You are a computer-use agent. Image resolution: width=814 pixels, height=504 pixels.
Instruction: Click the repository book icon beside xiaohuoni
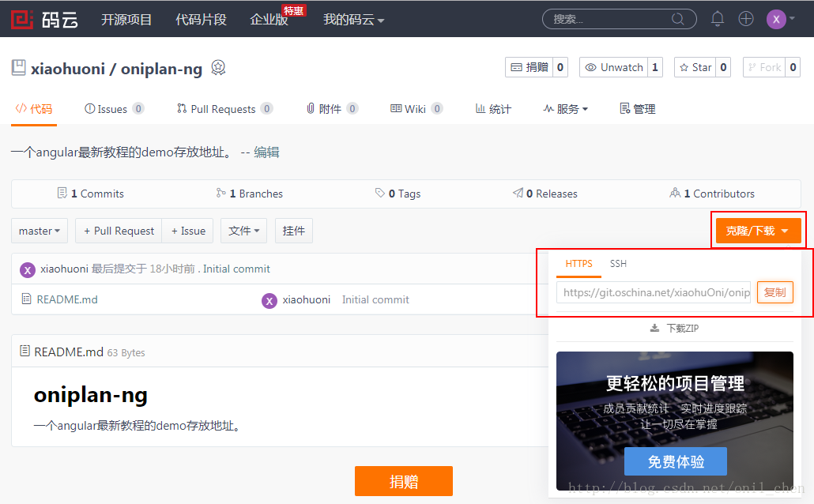[19, 67]
